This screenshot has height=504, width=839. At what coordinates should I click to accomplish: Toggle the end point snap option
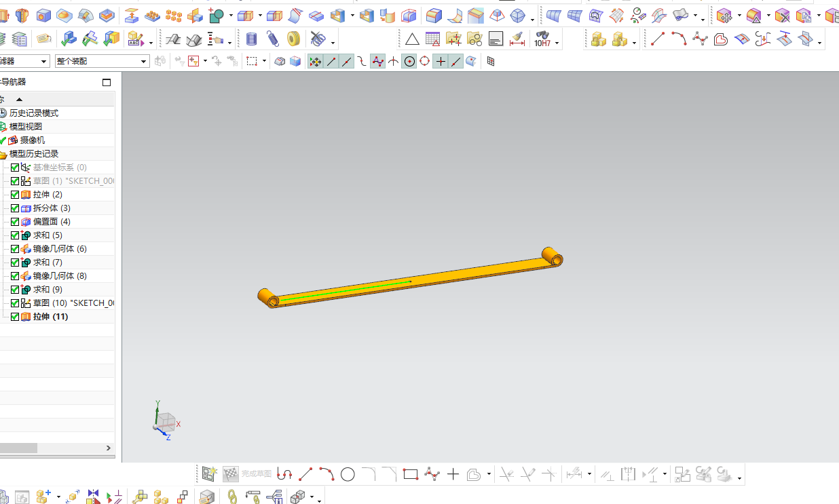coord(331,62)
